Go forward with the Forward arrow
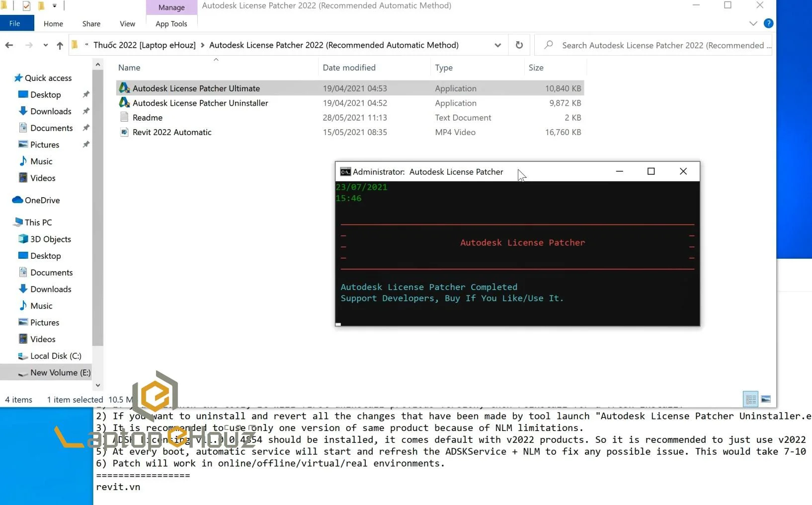Viewport: 812px width, 505px height. click(29, 45)
